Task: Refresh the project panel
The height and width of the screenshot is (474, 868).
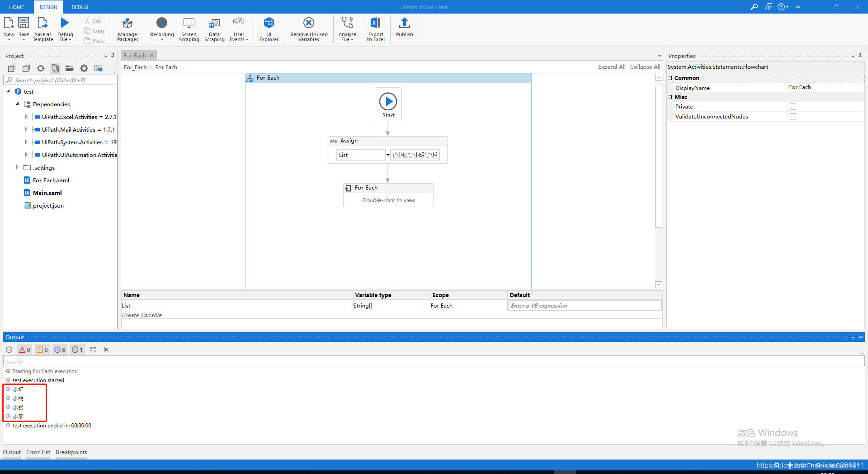Action: (40, 68)
